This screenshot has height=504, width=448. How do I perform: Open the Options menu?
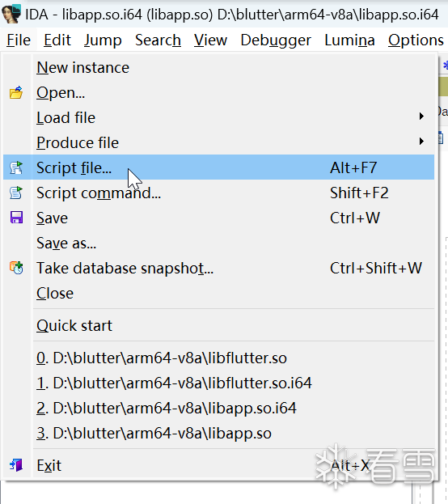416,40
